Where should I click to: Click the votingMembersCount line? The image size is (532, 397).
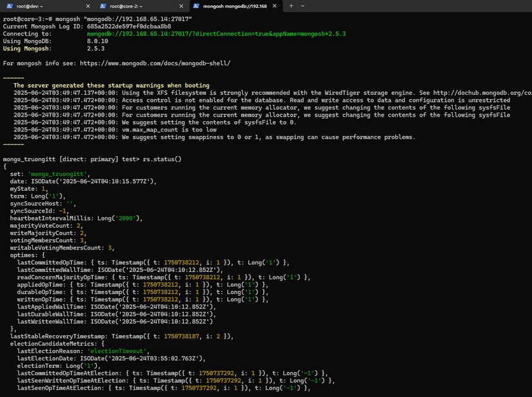[48, 240]
